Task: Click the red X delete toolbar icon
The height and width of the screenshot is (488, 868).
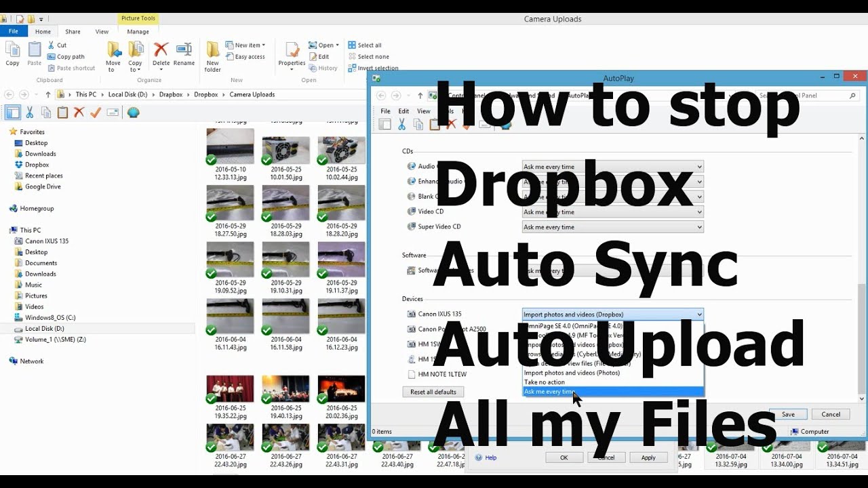Action: 79,113
